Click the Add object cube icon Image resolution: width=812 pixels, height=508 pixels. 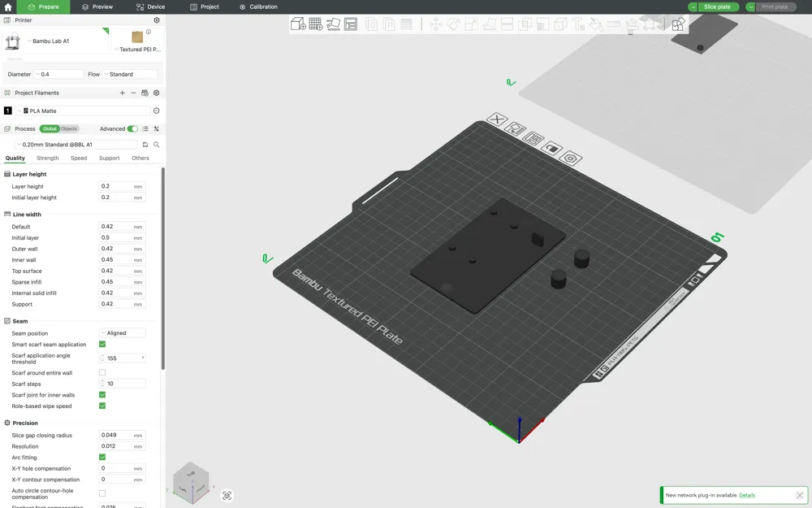click(x=298, y=24)
